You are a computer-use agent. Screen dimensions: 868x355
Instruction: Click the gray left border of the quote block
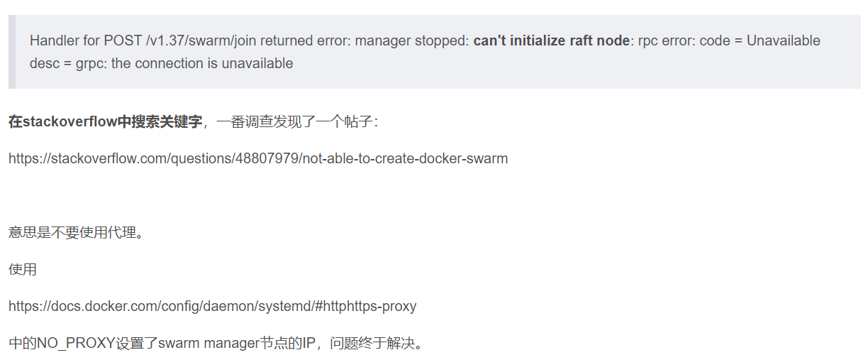point(11,52)
